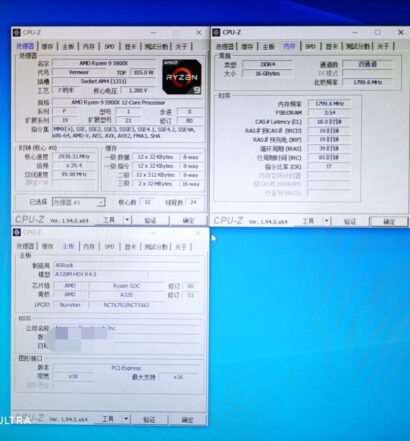Click the core speed value 2939.31 MHz
This screenshot has width=410, height=441.
74,156
